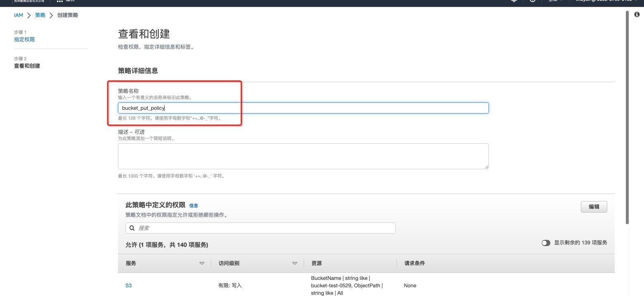644x296 pixels.
Task: Select step 2 查看和创建 in sidebar
Action: [x=27, y=66]
